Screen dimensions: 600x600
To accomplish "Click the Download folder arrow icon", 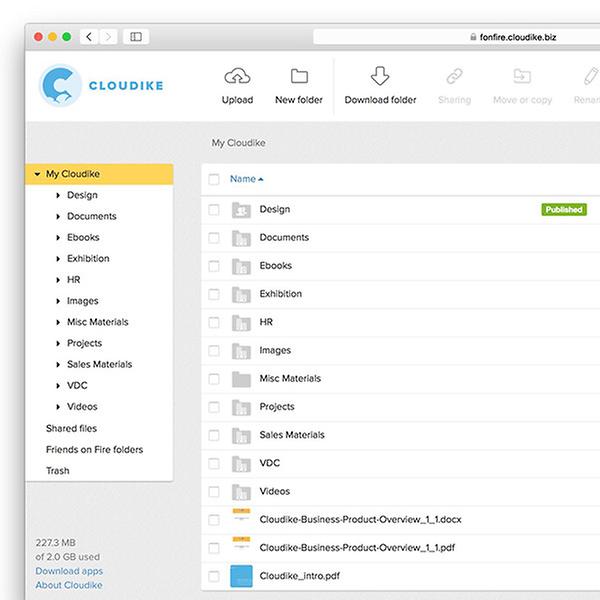I will point(380,76).
